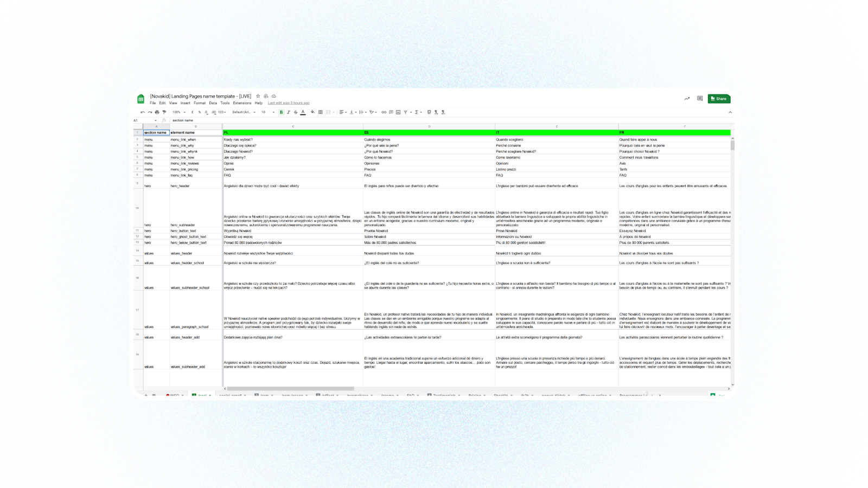Toggle Italic formatting

click(x=289, y=112)
